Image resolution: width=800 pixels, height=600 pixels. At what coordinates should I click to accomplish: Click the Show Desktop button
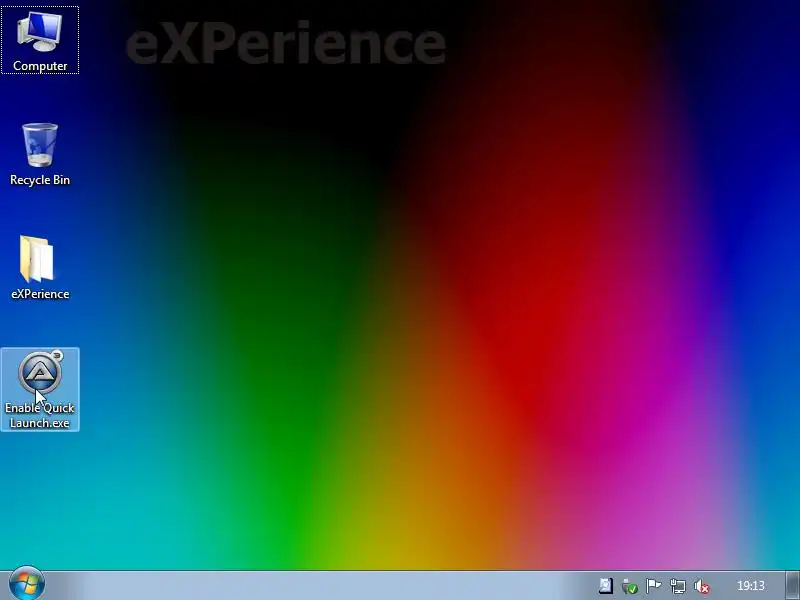pyautogui.click(x=792, y=586)
